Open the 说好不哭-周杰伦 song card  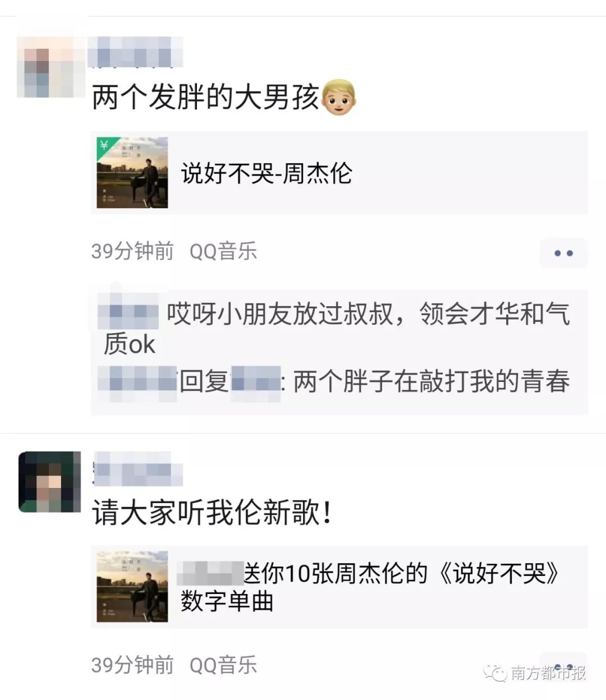coord(339,173)
